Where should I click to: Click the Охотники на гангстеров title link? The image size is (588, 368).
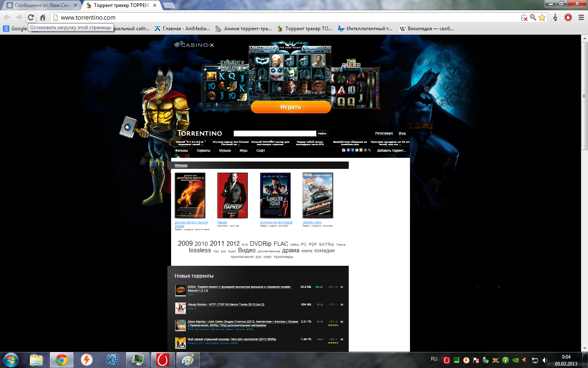click(276, 222)
